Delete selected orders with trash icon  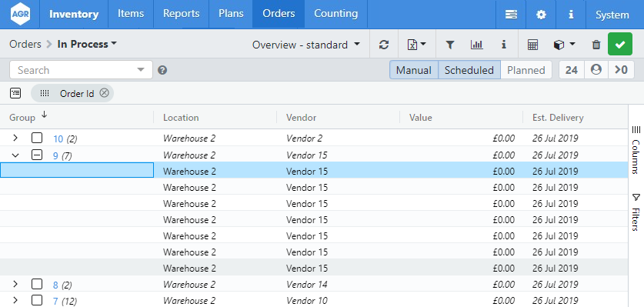pos(596,45)
